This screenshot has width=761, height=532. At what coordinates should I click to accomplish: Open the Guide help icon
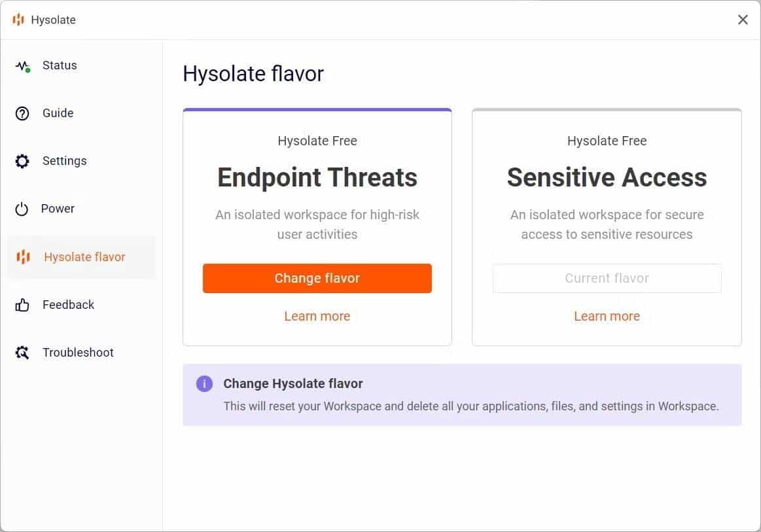click(x=22, y=113)
